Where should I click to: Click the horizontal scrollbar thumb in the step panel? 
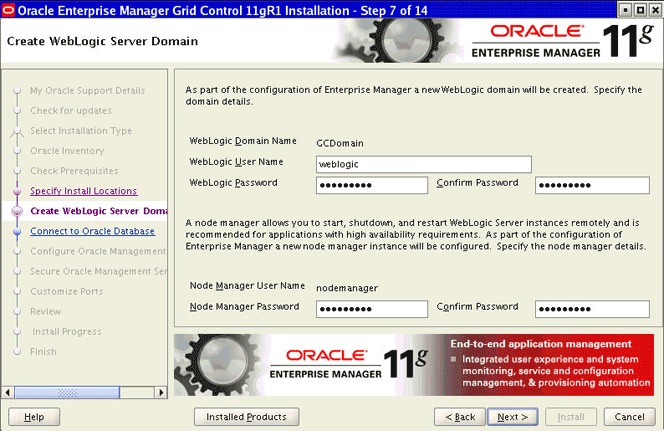[67, 392]
